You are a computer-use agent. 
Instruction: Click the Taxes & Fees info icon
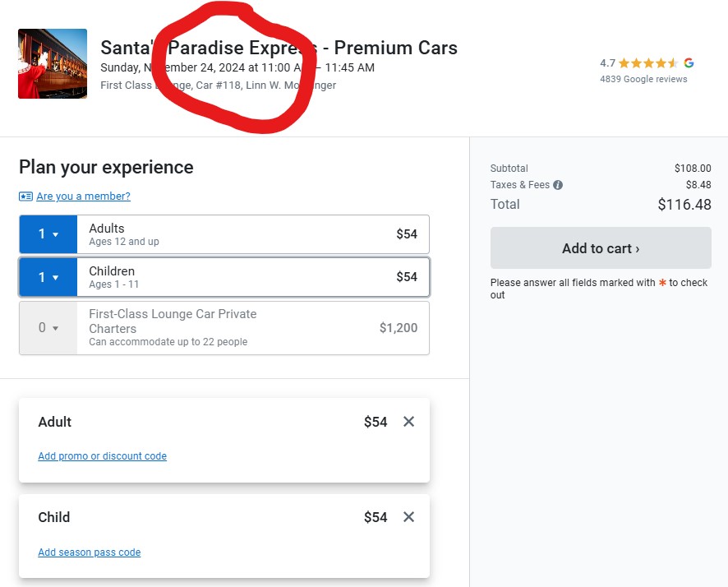click(x=558, y=185)
